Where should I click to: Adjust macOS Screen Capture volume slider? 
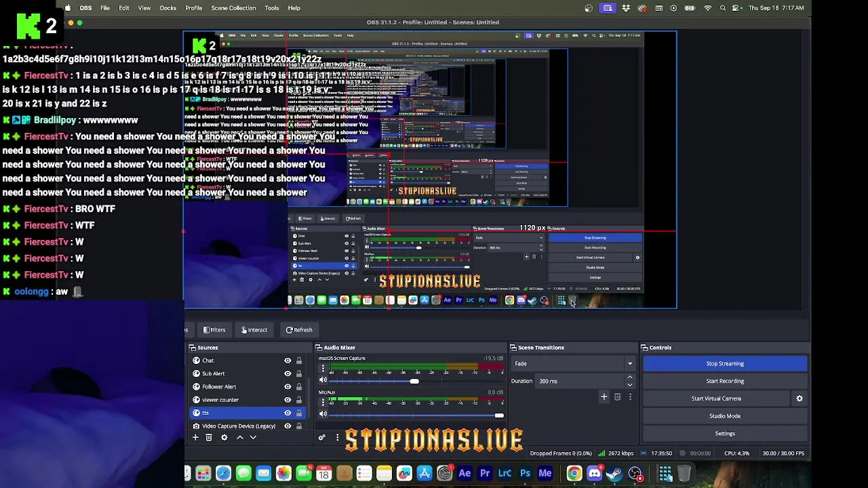click(414, 382)
